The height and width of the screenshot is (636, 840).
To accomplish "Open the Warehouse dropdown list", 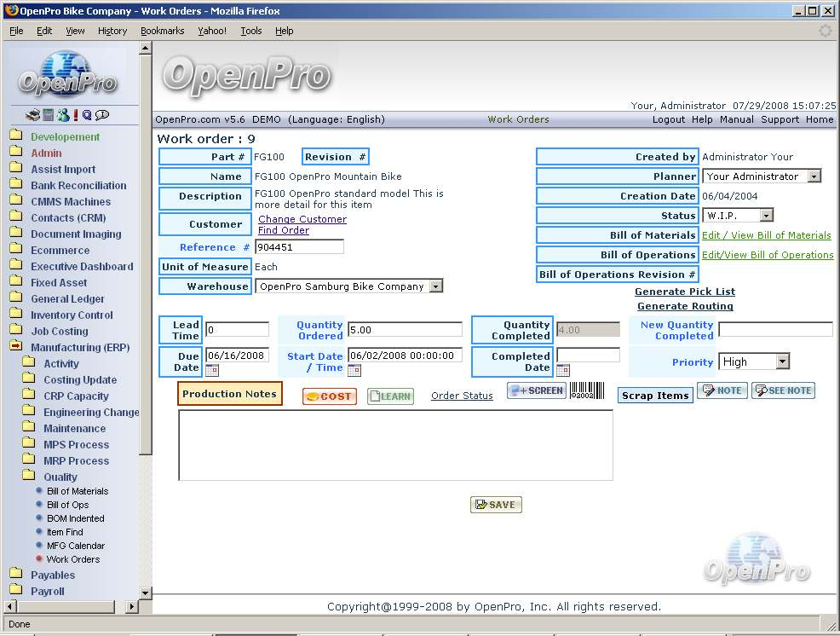I will point(435,286).
